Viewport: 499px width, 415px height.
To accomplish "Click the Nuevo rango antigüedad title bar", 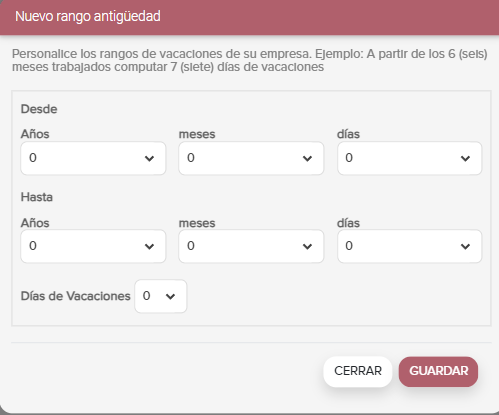I will coord(249,17).
